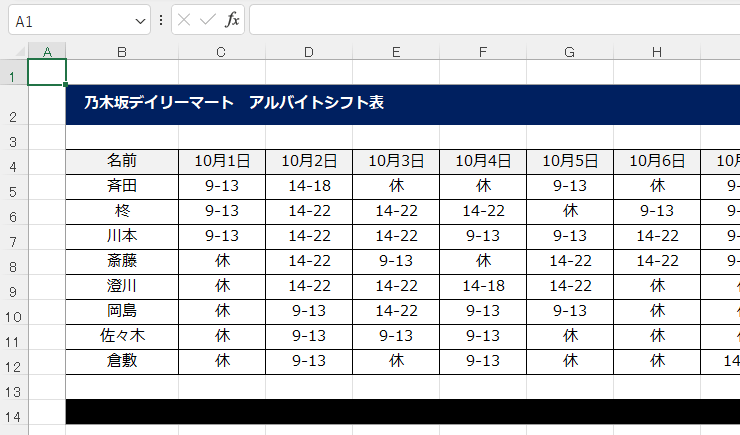Select column B header
This screenshot has width=740, height=435.
pyautogui.click(x=122, y=51)
